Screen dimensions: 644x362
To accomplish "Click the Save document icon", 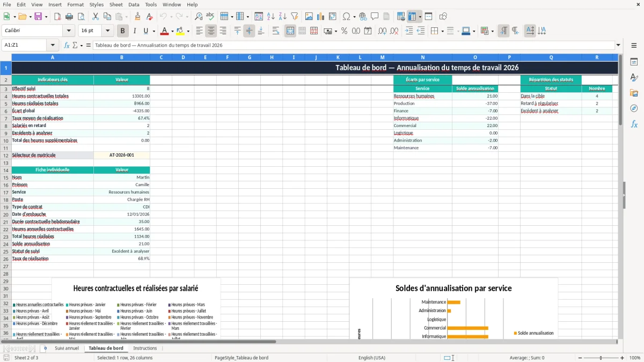I will 38,17.
